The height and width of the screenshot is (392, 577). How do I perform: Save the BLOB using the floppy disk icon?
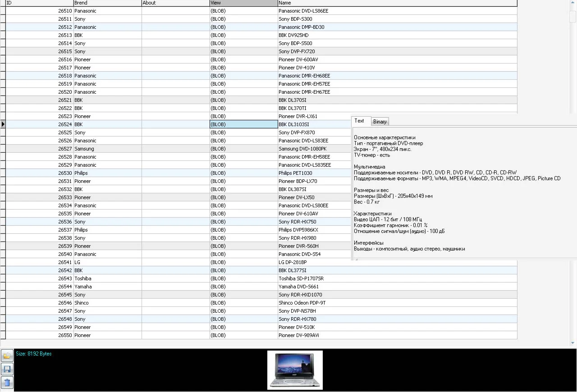pyautogui.click(x=7, y=369)
